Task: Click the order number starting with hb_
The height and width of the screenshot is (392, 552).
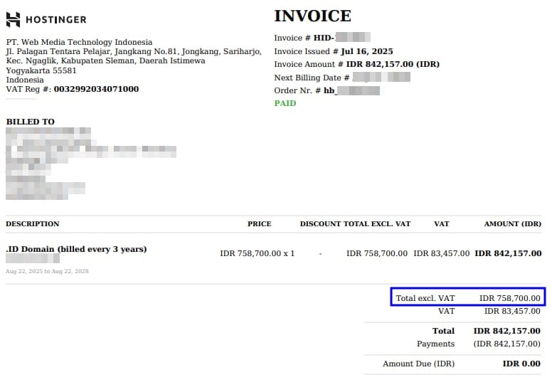Action: pyautogui.click(x=351, y=90)
